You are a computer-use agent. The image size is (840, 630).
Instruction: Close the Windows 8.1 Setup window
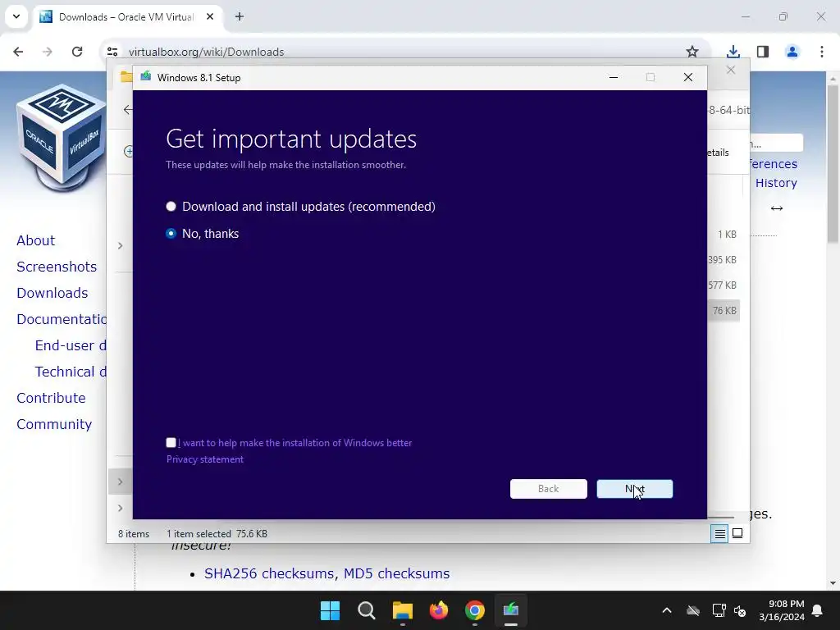click(688, 78)
